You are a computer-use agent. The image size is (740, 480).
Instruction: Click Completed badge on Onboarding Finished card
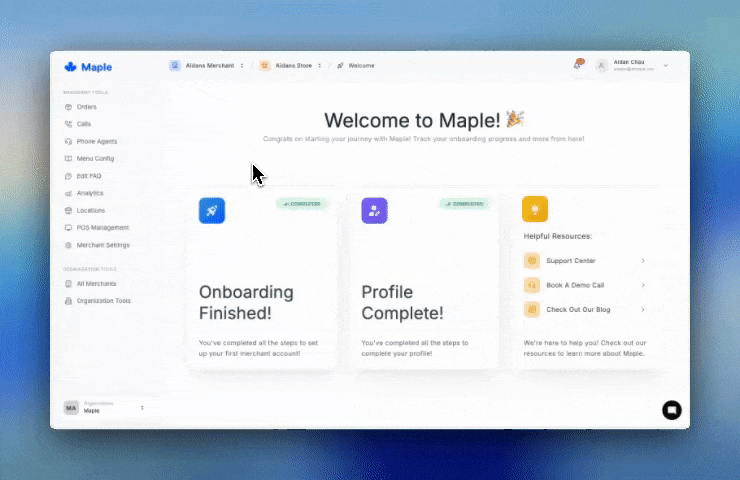[302, 204]
